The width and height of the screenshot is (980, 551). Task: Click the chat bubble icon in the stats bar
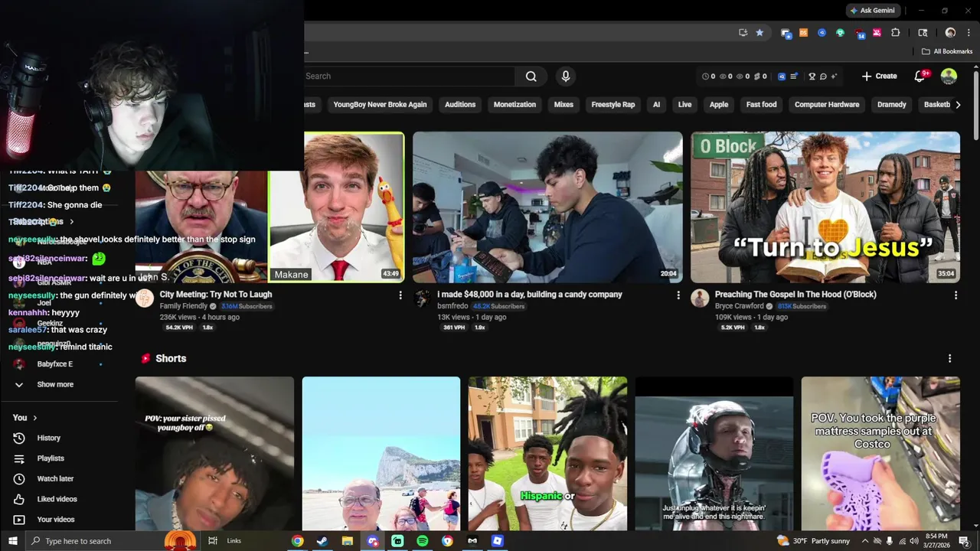coord(823,76)
